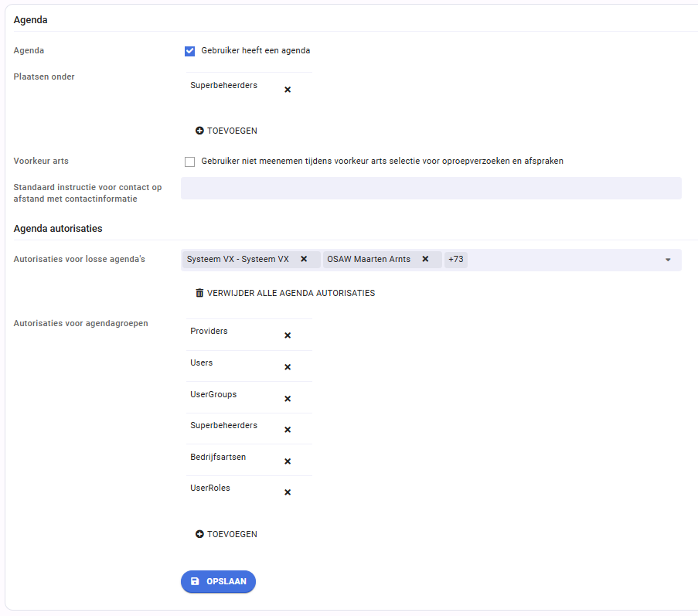
Task: Remove the UserGroups agenda group
Action: pos(288,398)
